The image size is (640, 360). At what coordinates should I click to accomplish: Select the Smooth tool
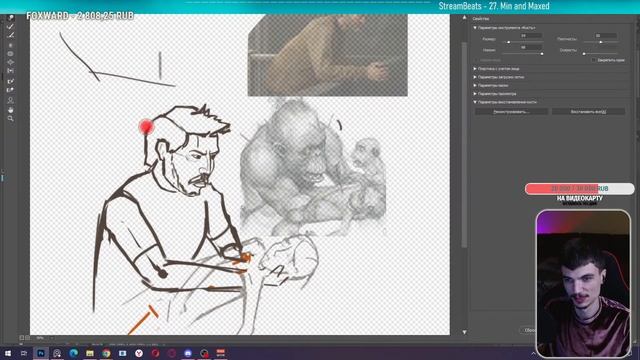click(11, 36)
